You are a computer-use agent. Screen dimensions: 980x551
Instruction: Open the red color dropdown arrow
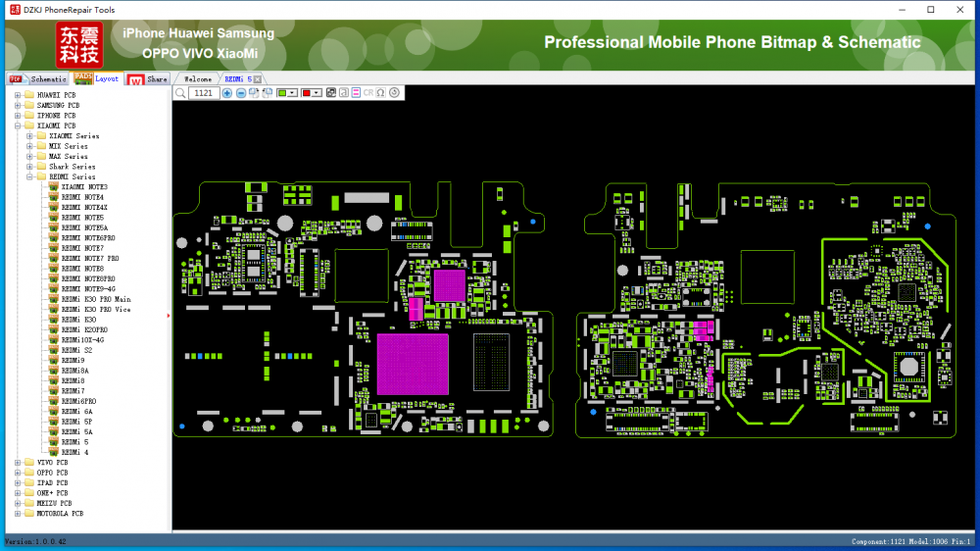pyautogui.click(x=317, y=93)
